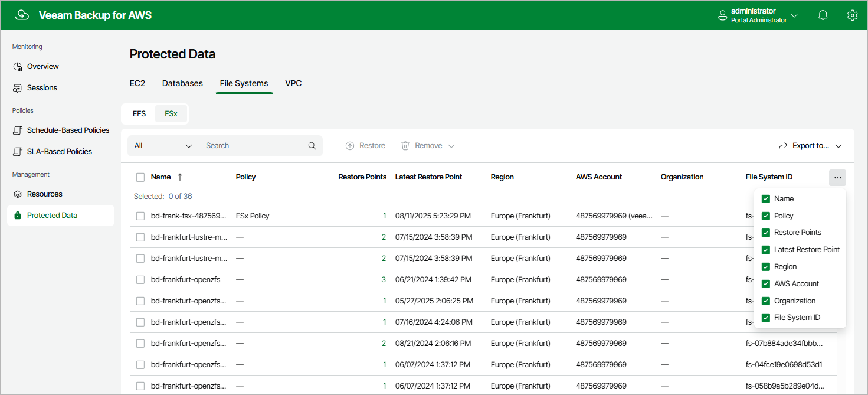
Task: Go to Schedule-Based Policies
Action: [x=68, y=130]
